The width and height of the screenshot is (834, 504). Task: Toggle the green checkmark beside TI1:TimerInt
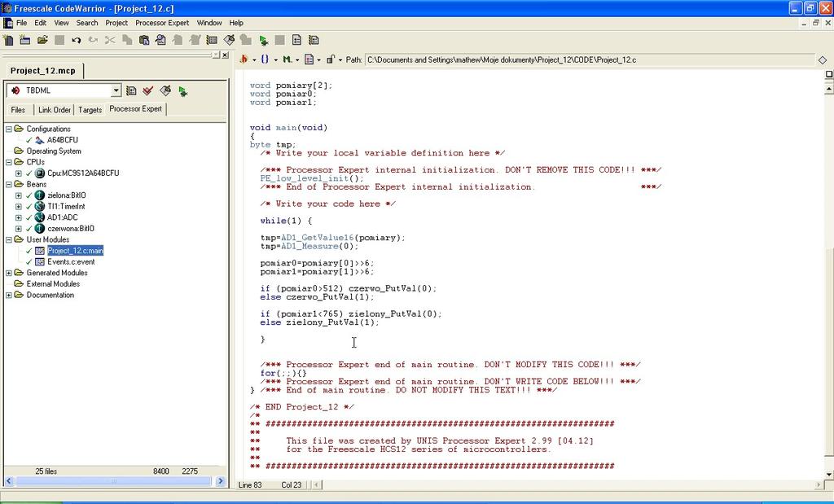29,206
